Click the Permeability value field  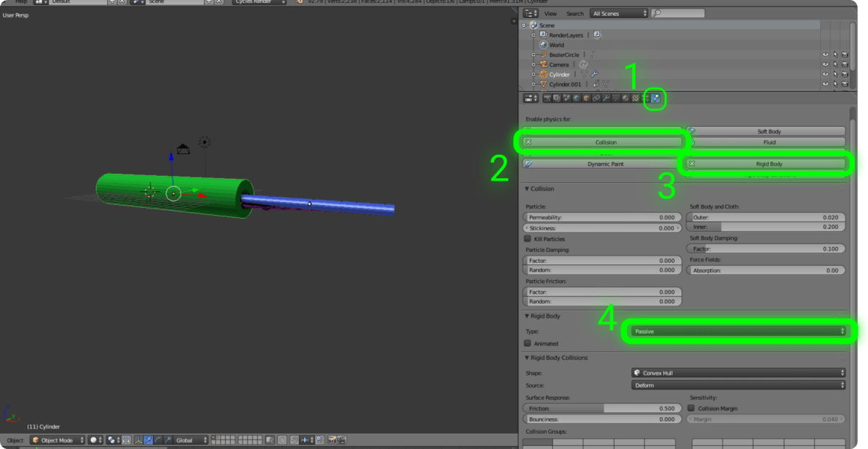click(602, 217)
